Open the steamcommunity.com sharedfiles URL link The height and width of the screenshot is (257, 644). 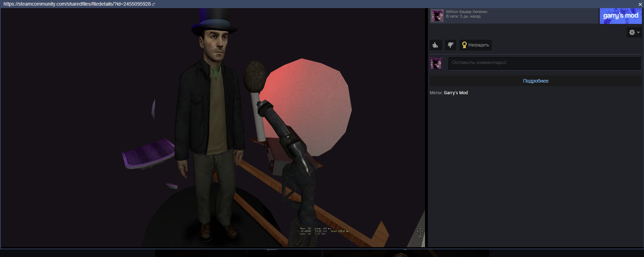point(77,4)
